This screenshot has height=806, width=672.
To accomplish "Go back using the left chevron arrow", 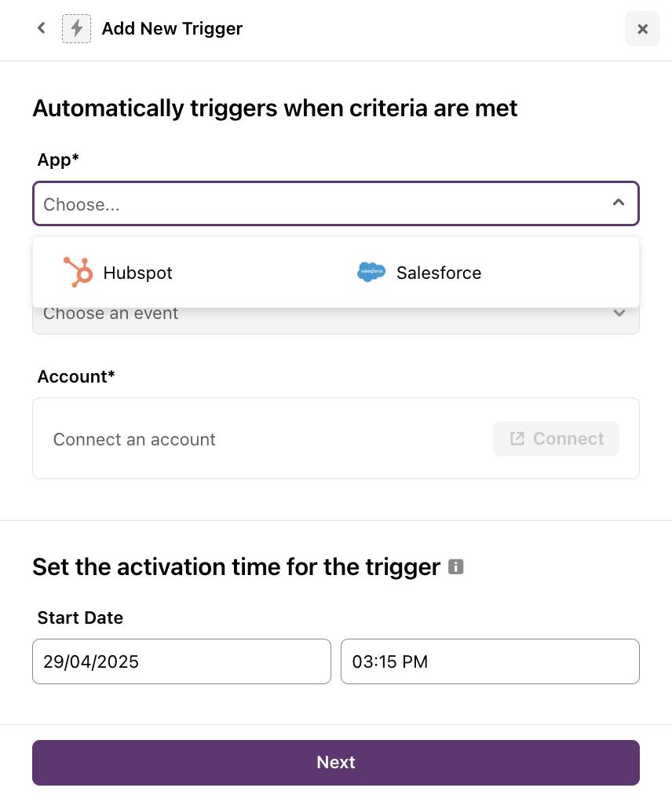I will tap(42, 28).
